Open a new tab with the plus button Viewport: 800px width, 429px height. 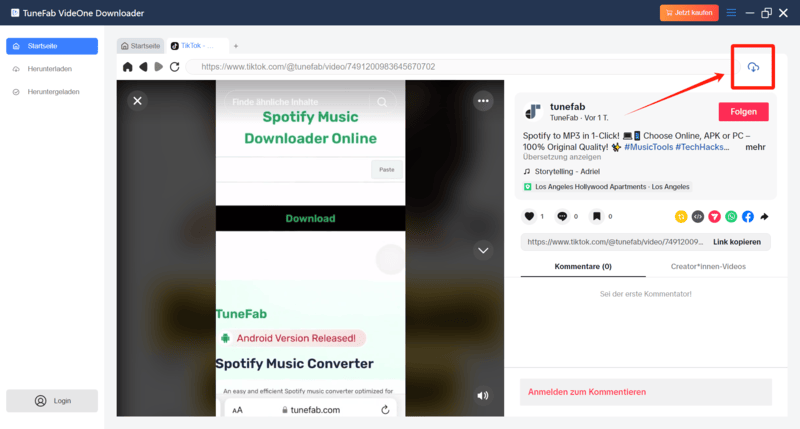(x=236, y=46)
